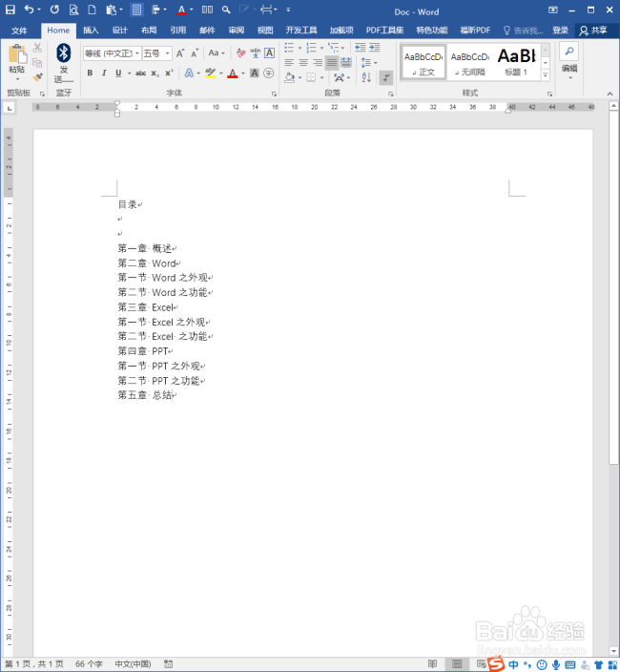Insert an enclosed character
Viewport: 620px width, 672px height.
268,73
